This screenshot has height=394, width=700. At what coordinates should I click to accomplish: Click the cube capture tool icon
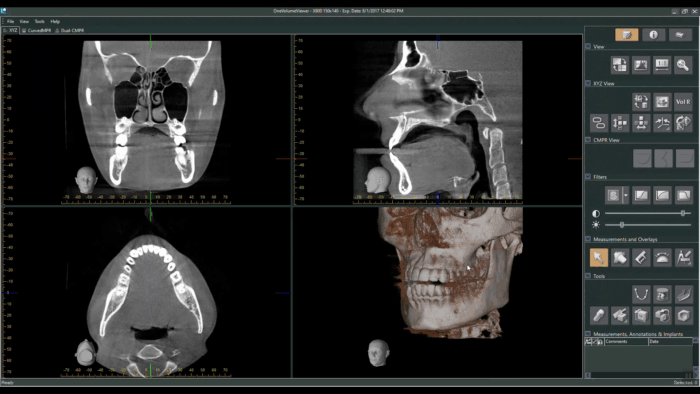point(641,315)
